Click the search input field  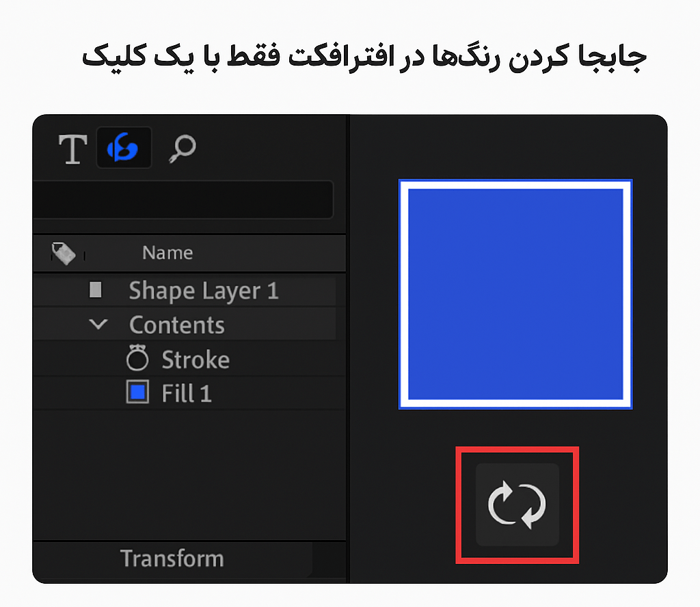point(183,200)
